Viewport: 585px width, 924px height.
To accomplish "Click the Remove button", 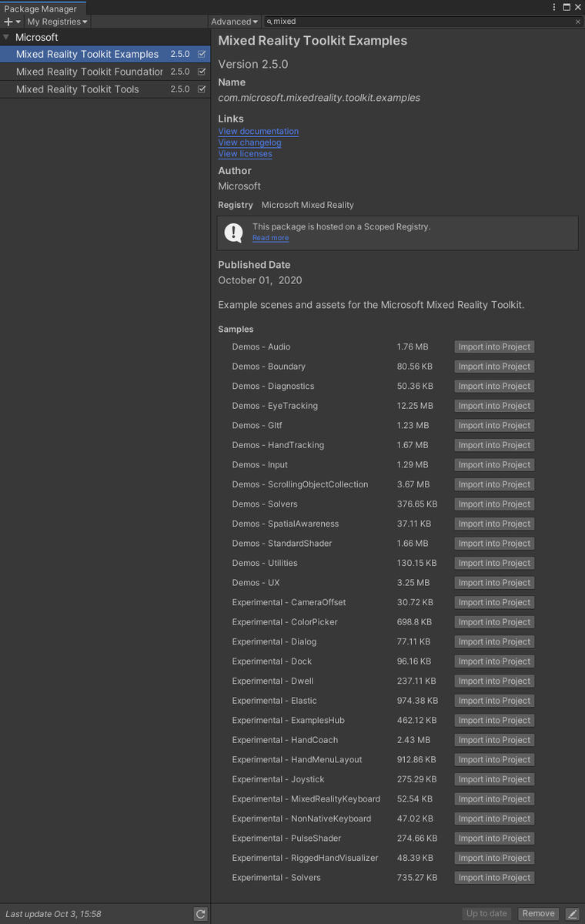I will tap(538, 914).
